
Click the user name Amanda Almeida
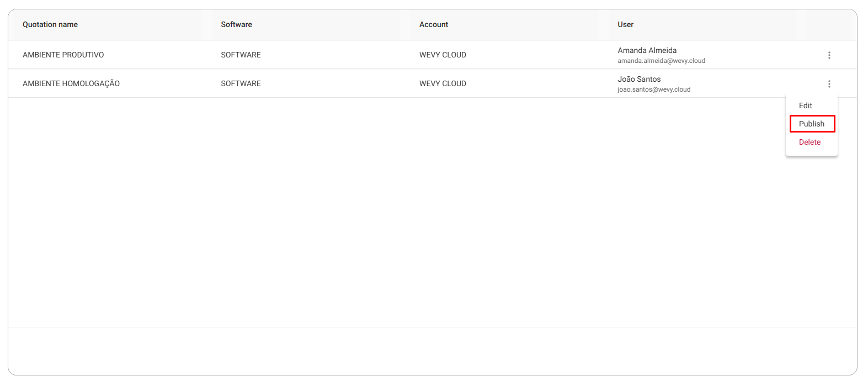click(647, 50)
